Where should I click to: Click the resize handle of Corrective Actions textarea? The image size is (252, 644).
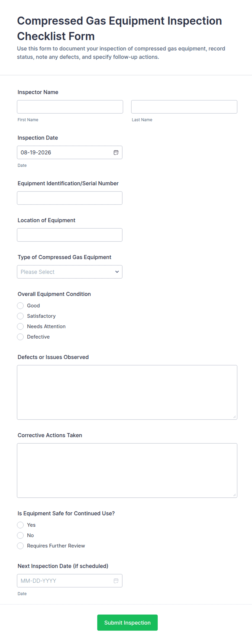point(234,495)
